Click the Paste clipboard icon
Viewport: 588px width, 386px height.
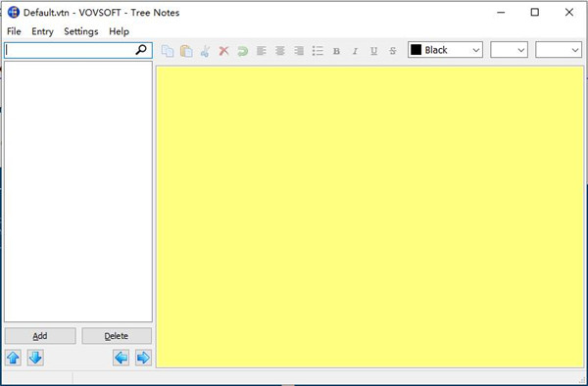point(186,51)
